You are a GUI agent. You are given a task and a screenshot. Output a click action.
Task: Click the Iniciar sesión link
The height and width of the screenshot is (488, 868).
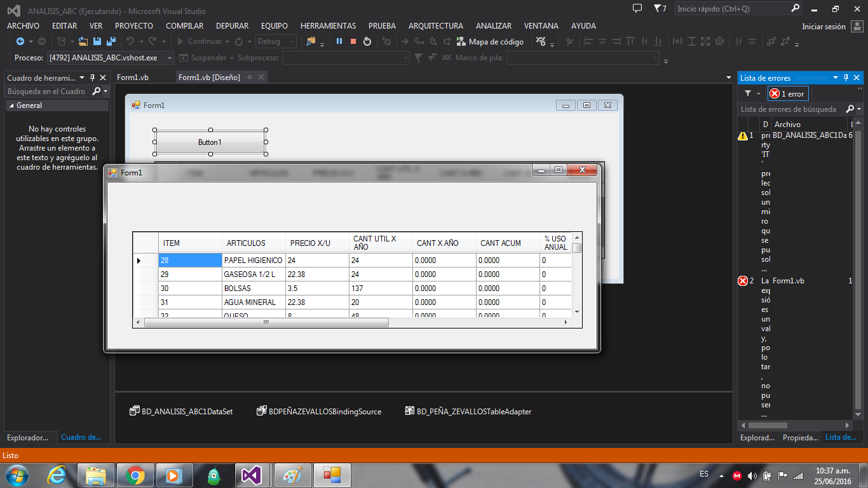pyautogui.click(x=824, y=27)
